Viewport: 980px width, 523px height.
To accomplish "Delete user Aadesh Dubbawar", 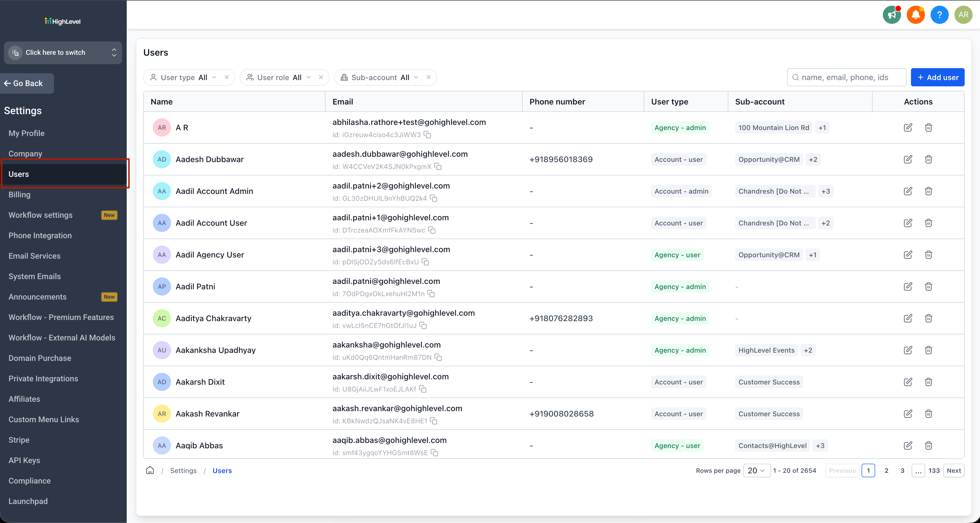I will pyautogui.click(x=928, y=159).
